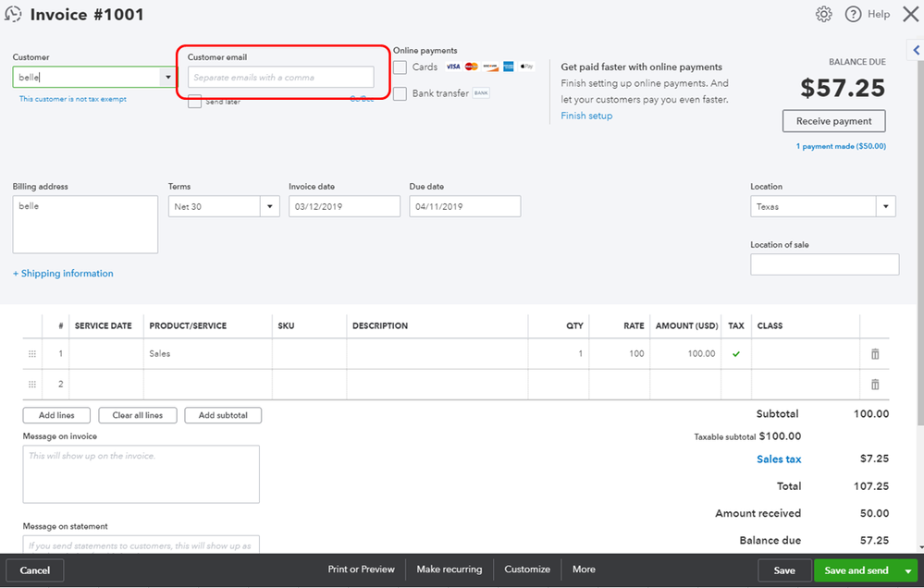Click the Save button

784,570
